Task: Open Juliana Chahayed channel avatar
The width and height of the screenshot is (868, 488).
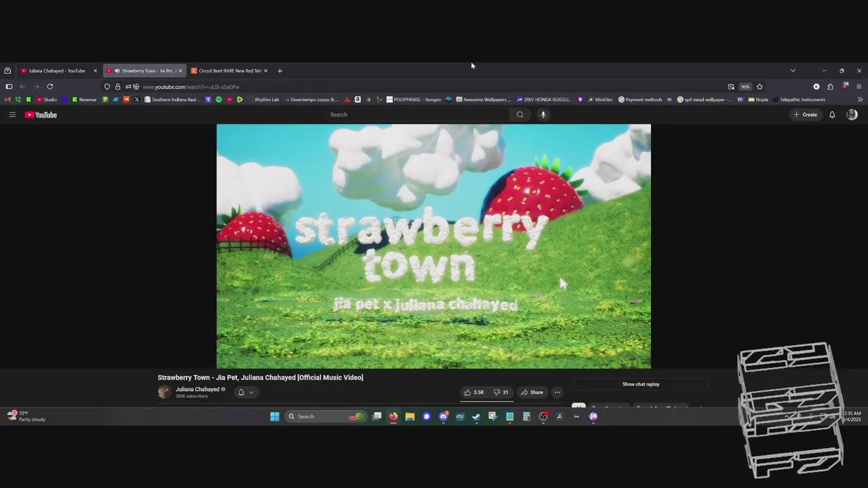Action: click(164, 392)
